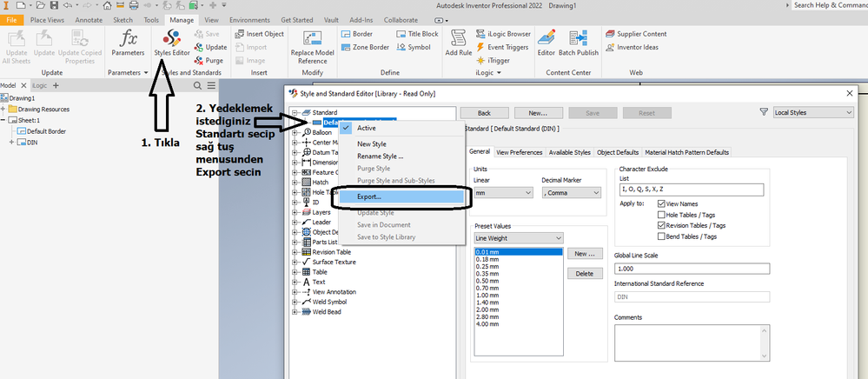Select Revision Table style in tree
The height and width of the screenshot is (379, 868).
point(331,252)
